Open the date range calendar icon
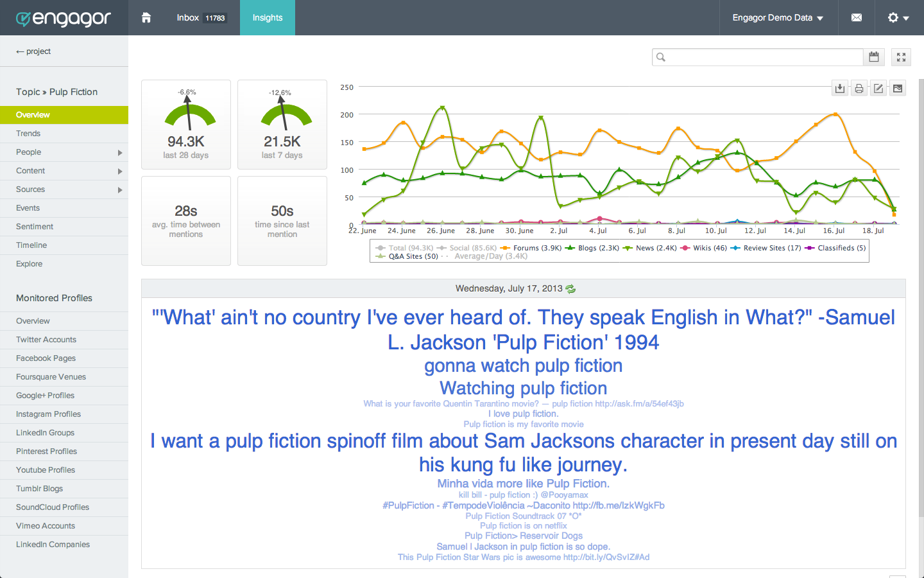This screenshot has height=578, width=924. click(x=874, y=57)
